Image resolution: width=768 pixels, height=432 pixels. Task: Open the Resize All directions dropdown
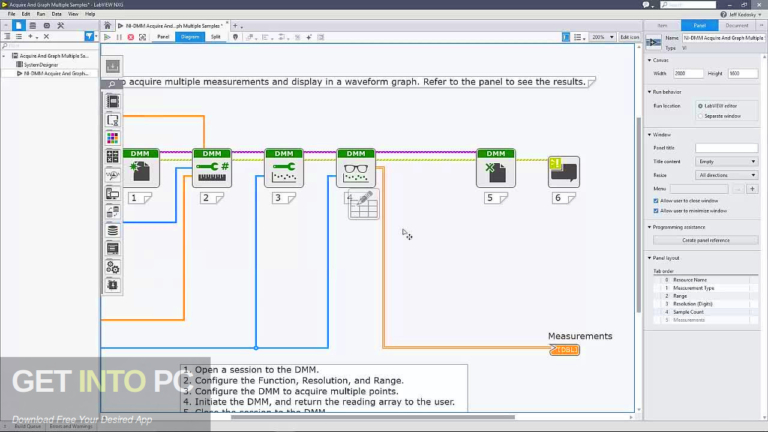coord(726,175)
